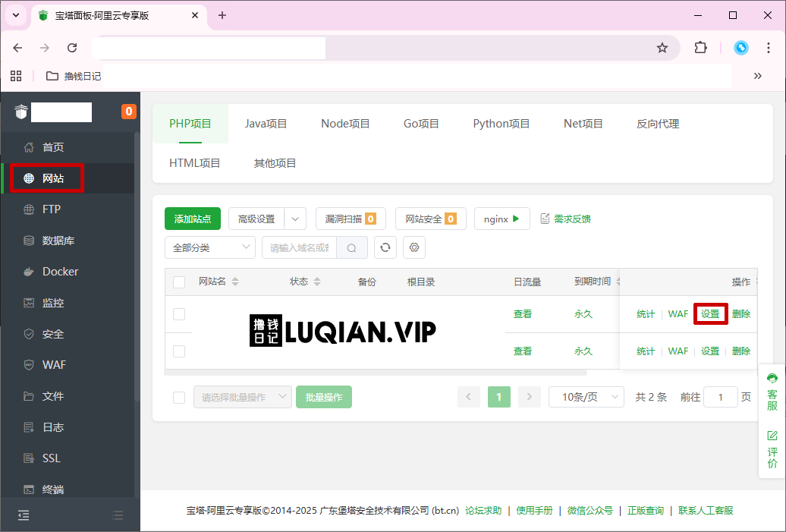Collapse the sidebar using the bottom-left icon

pyautogui.click(x=23, y=515)
